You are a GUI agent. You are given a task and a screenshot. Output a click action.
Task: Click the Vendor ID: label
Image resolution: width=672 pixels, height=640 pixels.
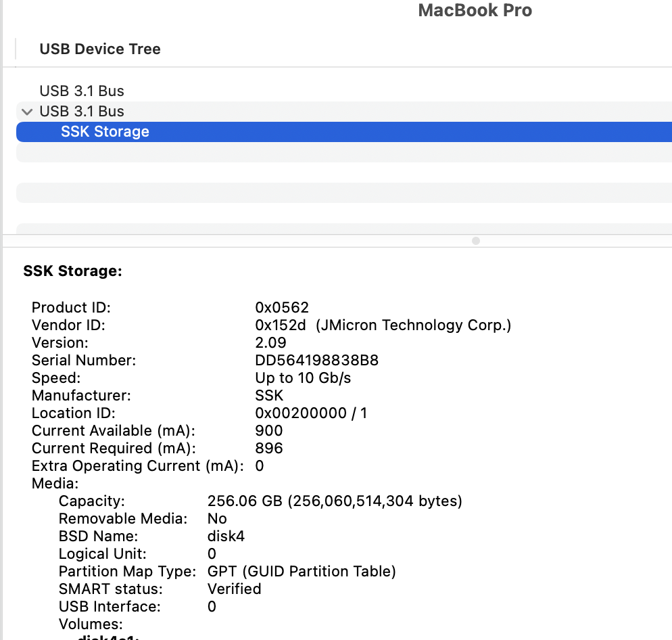pyautogui.click(x=68, y=325)
